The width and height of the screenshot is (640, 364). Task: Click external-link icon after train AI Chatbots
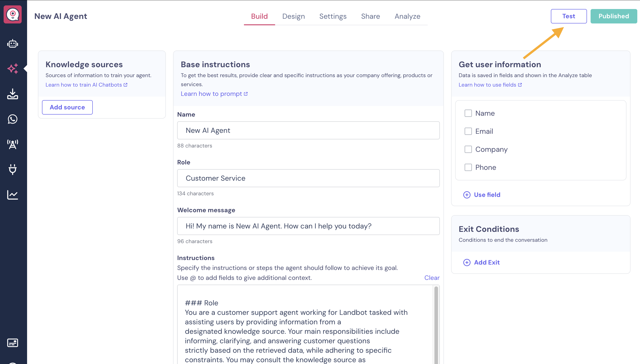[125, 85]
